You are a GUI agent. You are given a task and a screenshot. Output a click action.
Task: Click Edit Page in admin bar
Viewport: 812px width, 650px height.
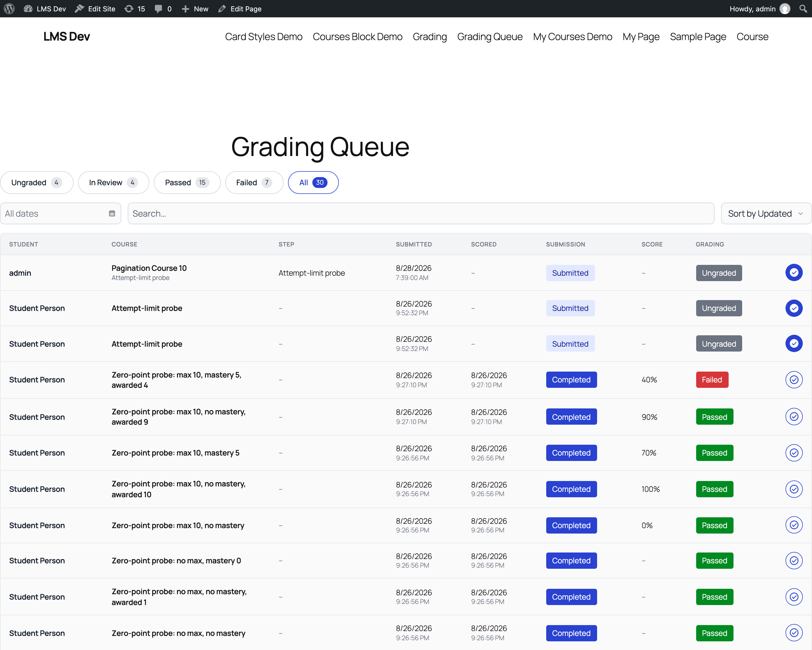coord(240,9)
